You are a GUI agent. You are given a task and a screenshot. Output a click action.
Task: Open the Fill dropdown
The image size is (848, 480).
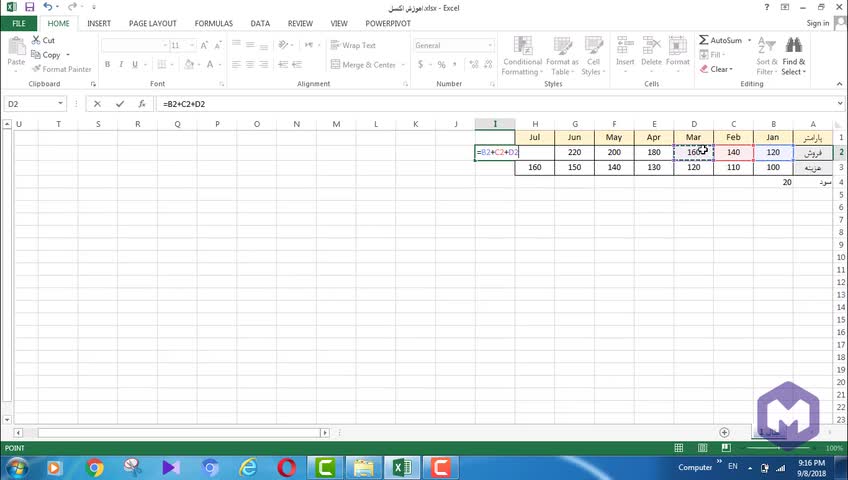[x=712, y=55]
